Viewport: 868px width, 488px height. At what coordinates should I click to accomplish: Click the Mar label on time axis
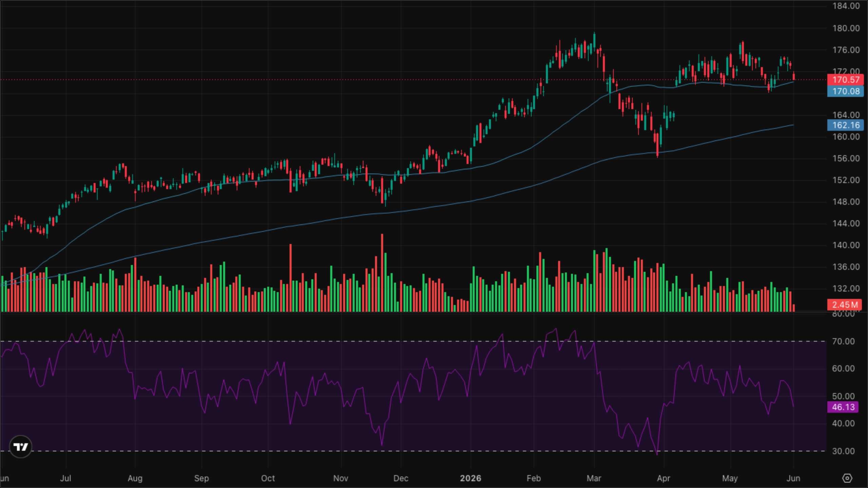click(594, 478)
